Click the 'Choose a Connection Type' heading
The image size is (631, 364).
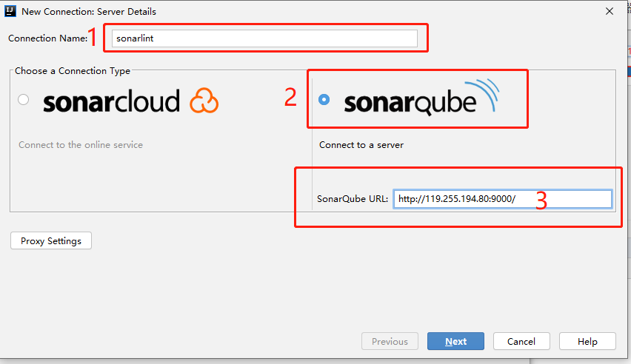tap(73, 71)
